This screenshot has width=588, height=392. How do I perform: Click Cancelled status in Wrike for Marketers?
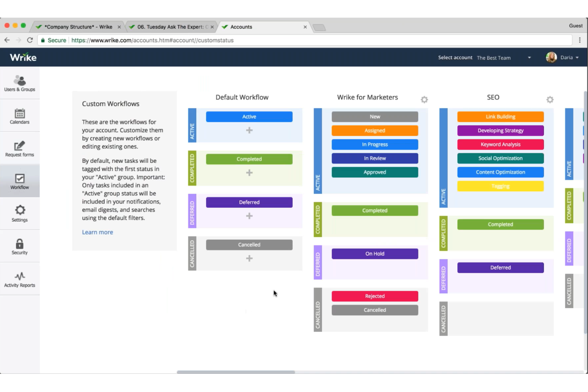coord(375,310)
